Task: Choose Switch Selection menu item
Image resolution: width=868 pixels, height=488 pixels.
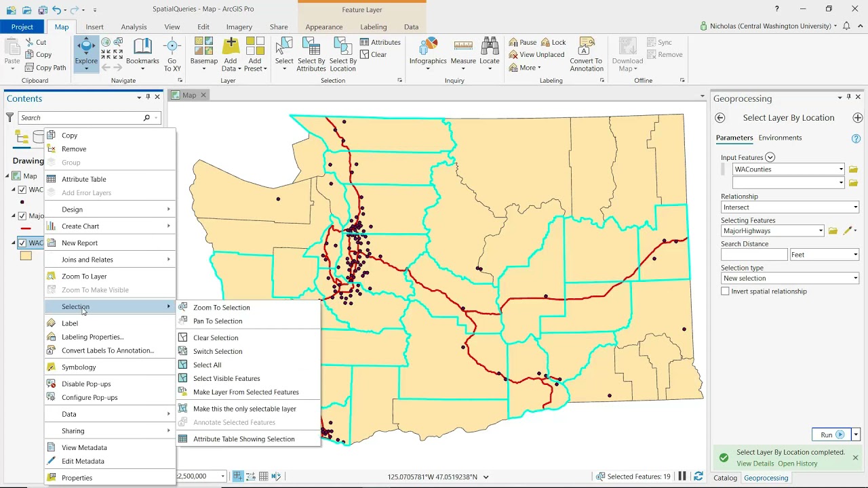Action: coord(248,351)
